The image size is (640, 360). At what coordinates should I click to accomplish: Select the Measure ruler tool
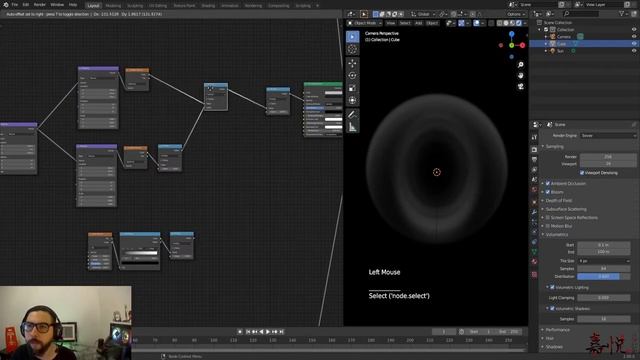(353, 127)
